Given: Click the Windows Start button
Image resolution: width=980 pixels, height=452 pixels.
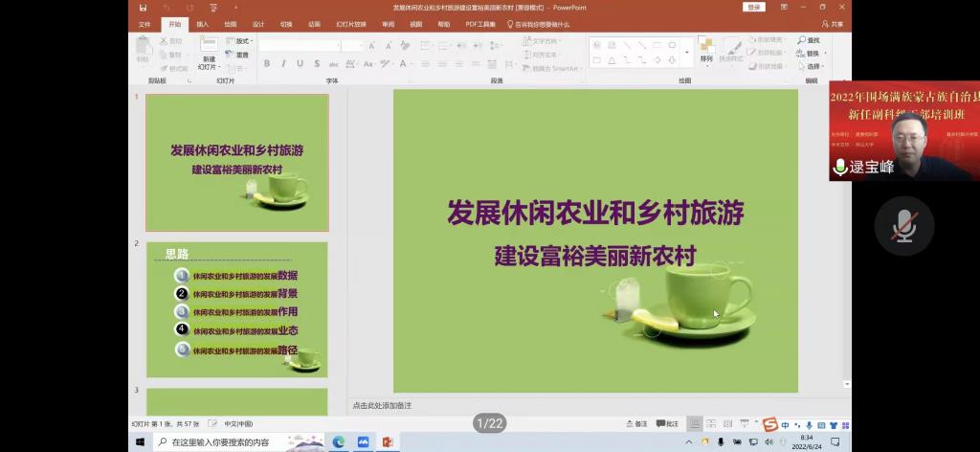Looking at the screenshot, I should pyautogui.click(x=140, y=441).
